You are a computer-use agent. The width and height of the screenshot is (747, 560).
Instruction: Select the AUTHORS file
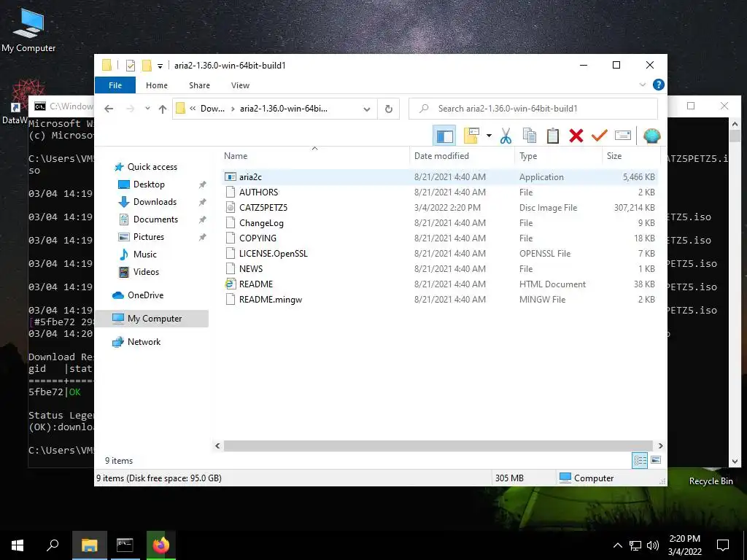click(x=440, y=192)
